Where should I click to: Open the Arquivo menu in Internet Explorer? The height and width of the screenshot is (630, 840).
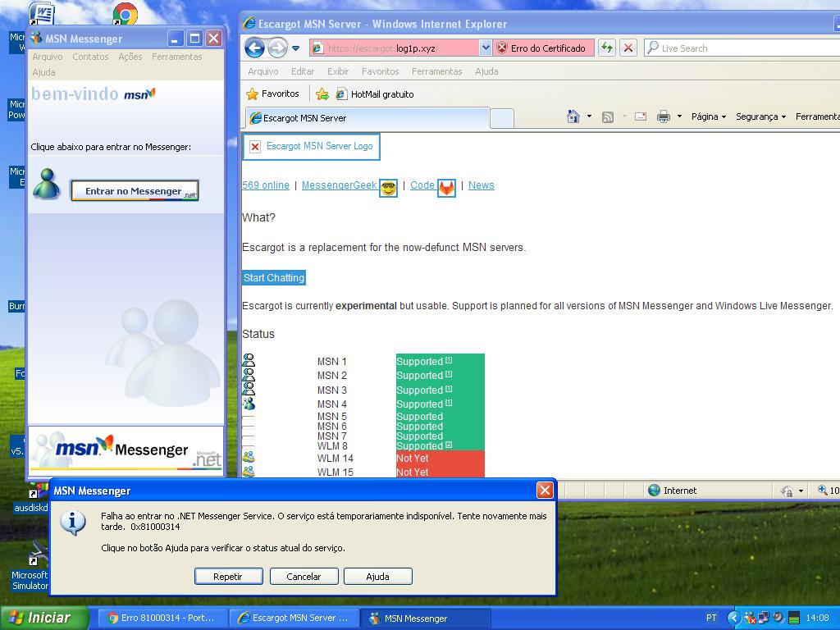pyautogui.click(x=263, y=71)
